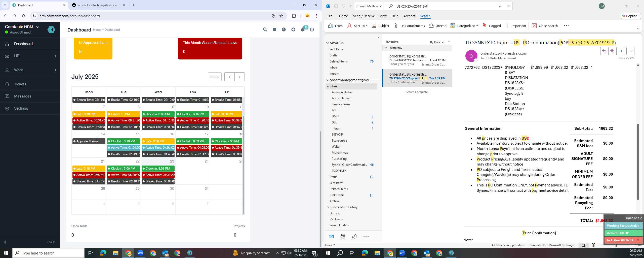Collapse the Outlook folder pane

click(379, 38)
